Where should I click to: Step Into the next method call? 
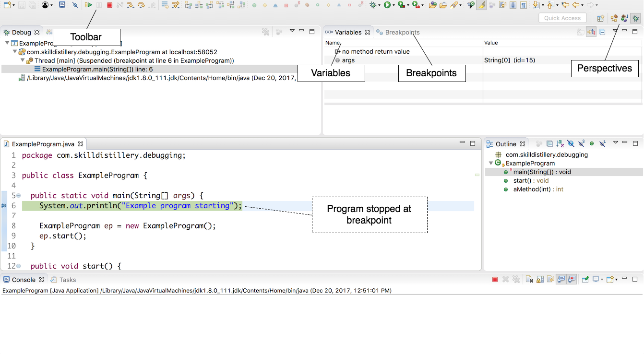coord(131,5)
